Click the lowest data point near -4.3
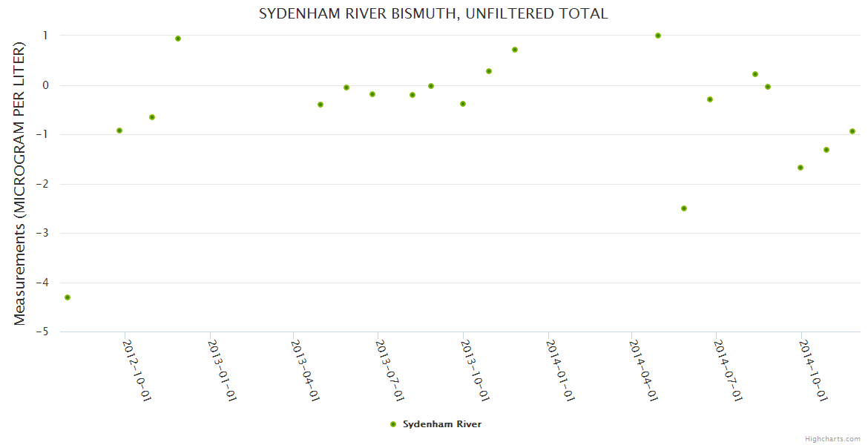Image resolution: width=868 pixels, height=445 pixels. pyautogui.click(x=68, y=297)
